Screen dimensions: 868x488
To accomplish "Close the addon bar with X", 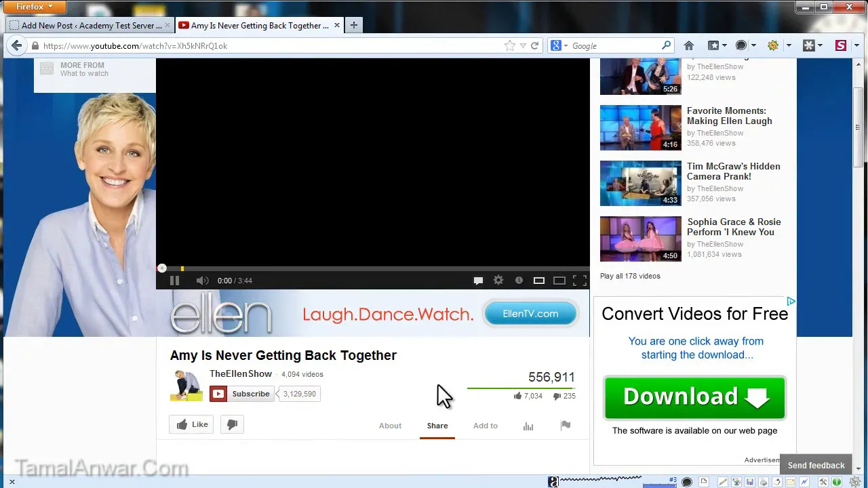I will (x=12, y=482).
